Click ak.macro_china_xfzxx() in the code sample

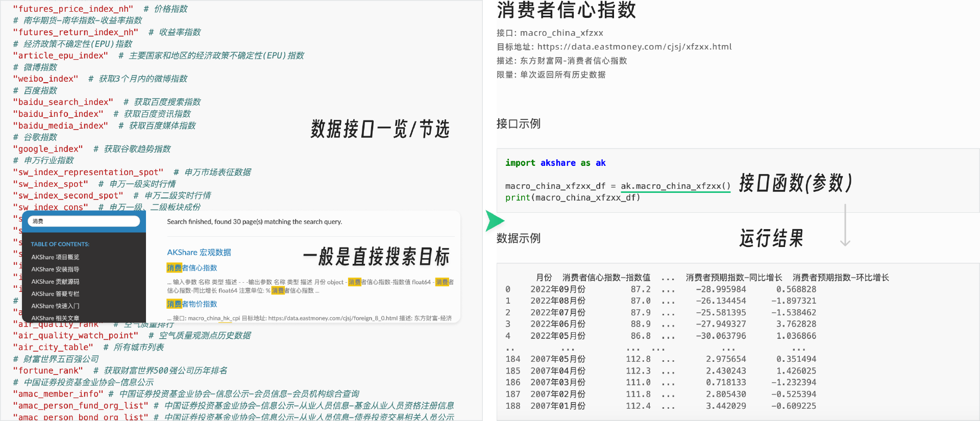tap(675, 186)
